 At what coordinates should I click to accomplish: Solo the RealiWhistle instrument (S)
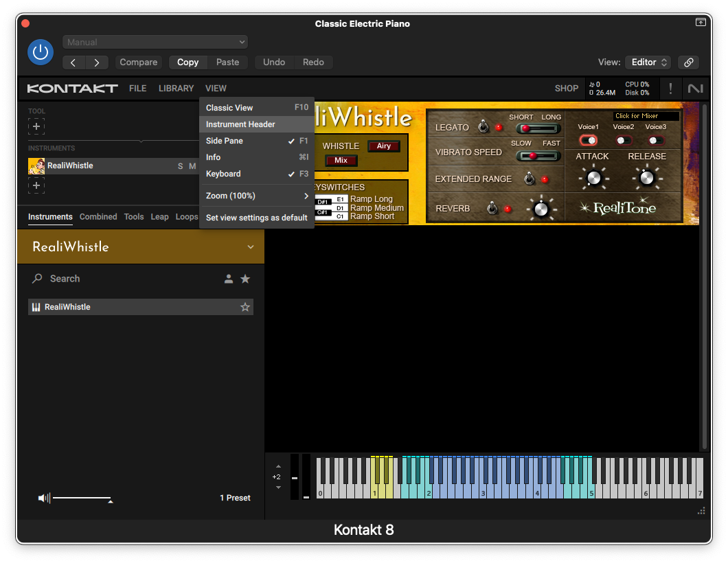coord(180,165)
